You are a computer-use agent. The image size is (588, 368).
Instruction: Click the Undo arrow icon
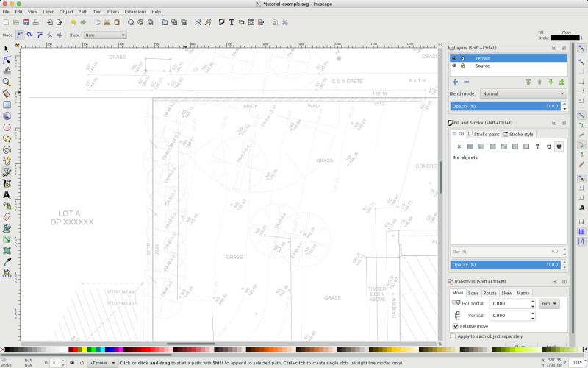(x=73, y=23)
